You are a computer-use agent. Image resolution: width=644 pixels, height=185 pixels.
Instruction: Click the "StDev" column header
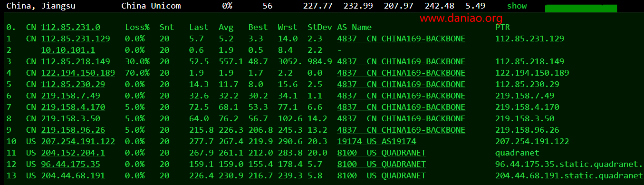pos(320,28)
